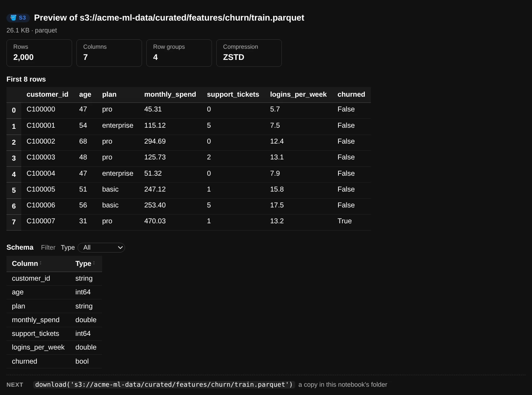Select cell C100000 in the preview table
532x395 pixels.
[x=41, y=109]
